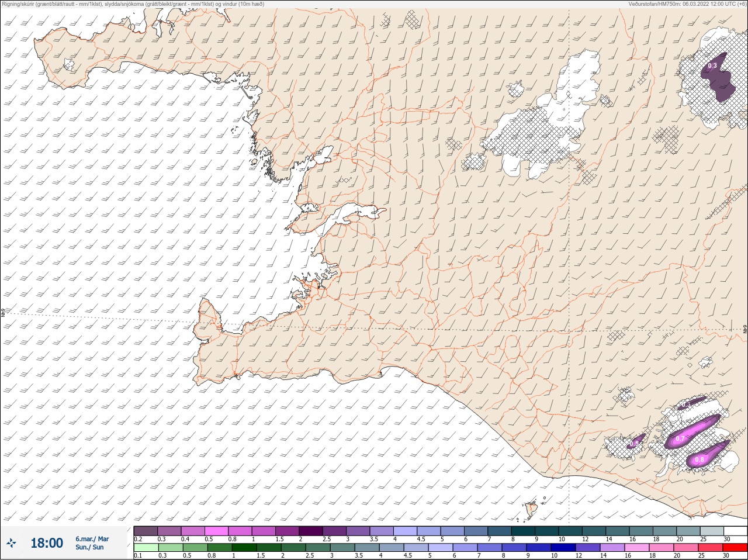748x560 pixels.
Task: Click the light pink swatch above the 16 label in the lower row
Action: pos(637,548)
